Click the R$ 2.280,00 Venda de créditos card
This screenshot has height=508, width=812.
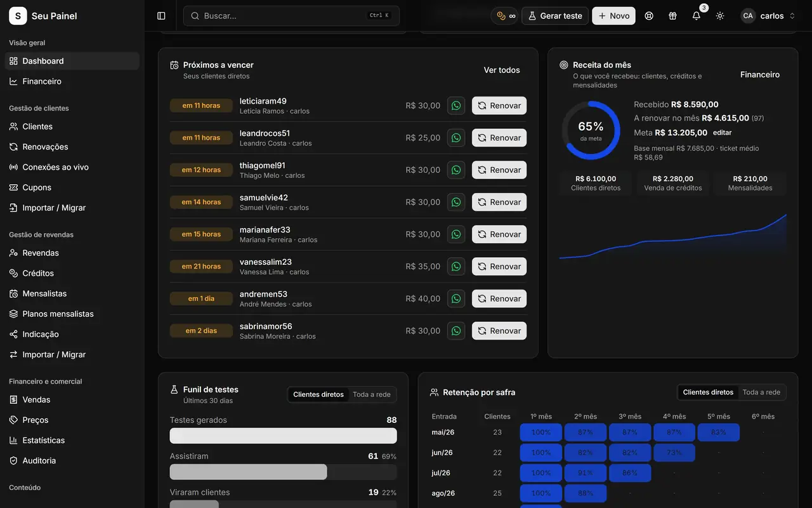(x=673, y=183)
